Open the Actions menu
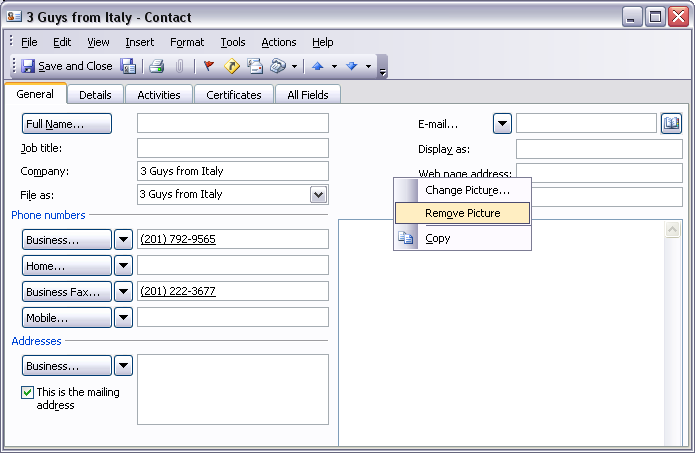The image size is (695, 453). coord(279,42)
